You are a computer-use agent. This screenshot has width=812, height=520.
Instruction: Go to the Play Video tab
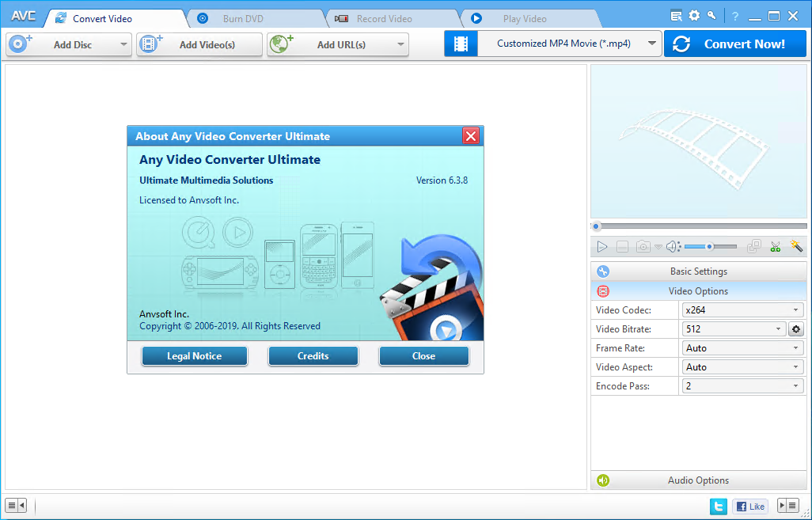pyautogui.click(x=525, y=19)
